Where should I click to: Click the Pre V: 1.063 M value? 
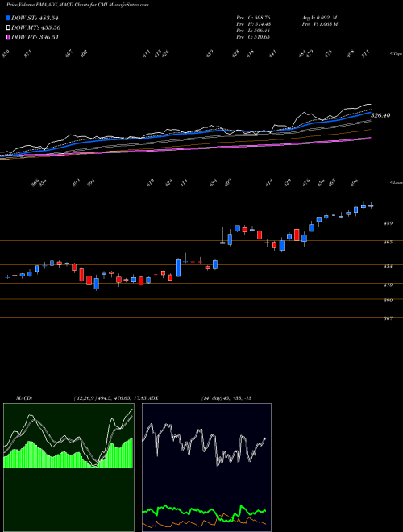pos(319,24)
